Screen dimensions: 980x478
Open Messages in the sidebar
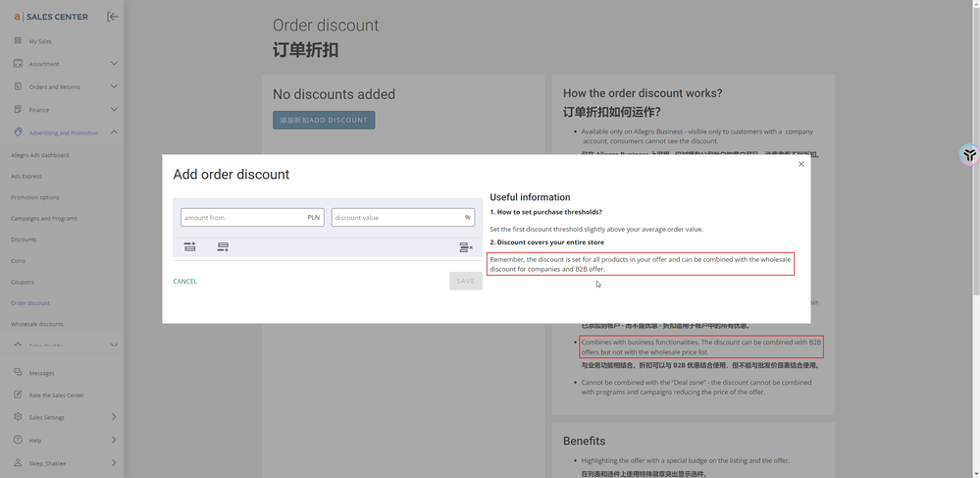tap(41, 373)
